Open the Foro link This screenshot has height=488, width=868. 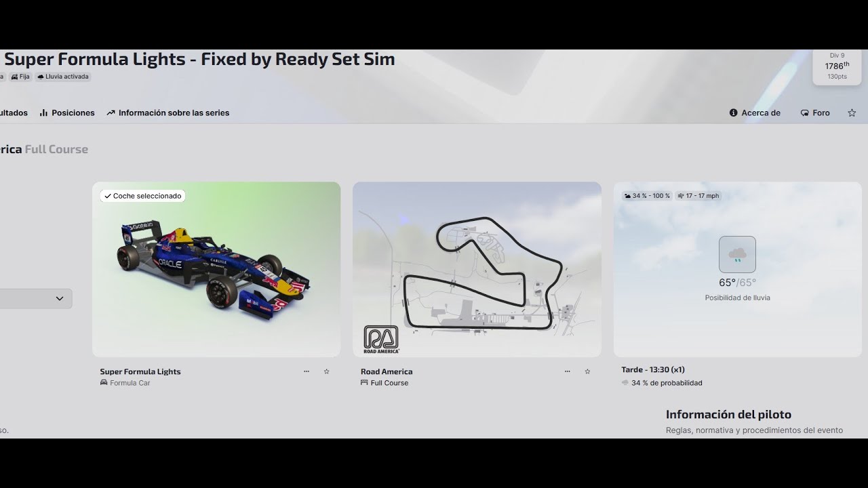coord(815,113)
